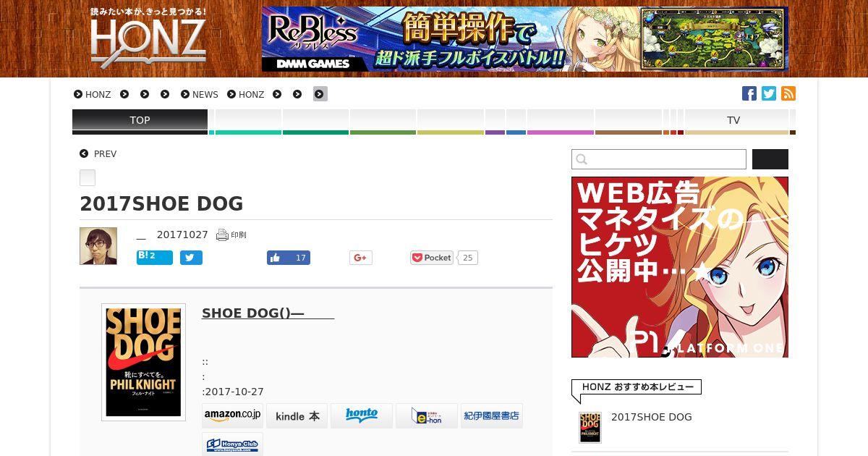Viewport: 868px width, 456px height.
Task: Open sidebar 2017SHOE DOG review link
Action: click(652, 417)
